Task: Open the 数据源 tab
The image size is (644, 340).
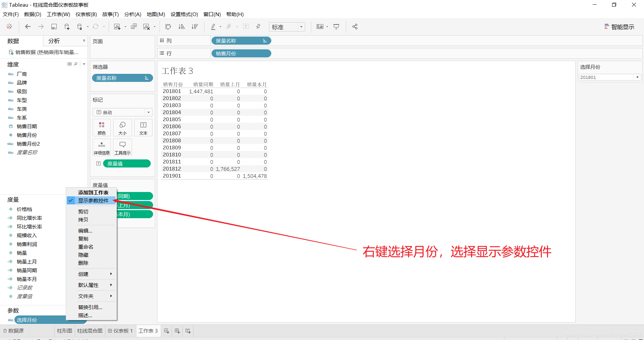Action: click(13, 331)
